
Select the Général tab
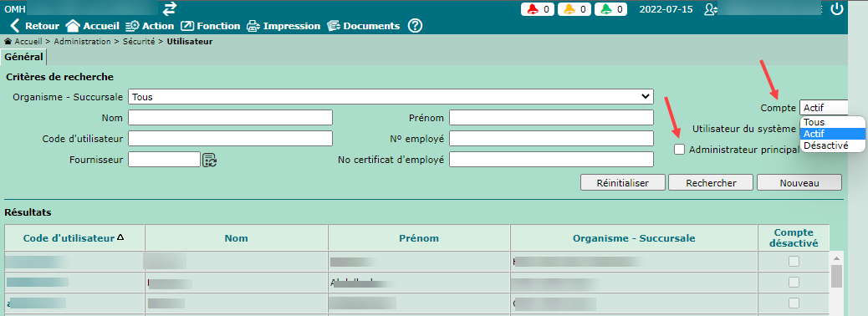pos(23,57)
